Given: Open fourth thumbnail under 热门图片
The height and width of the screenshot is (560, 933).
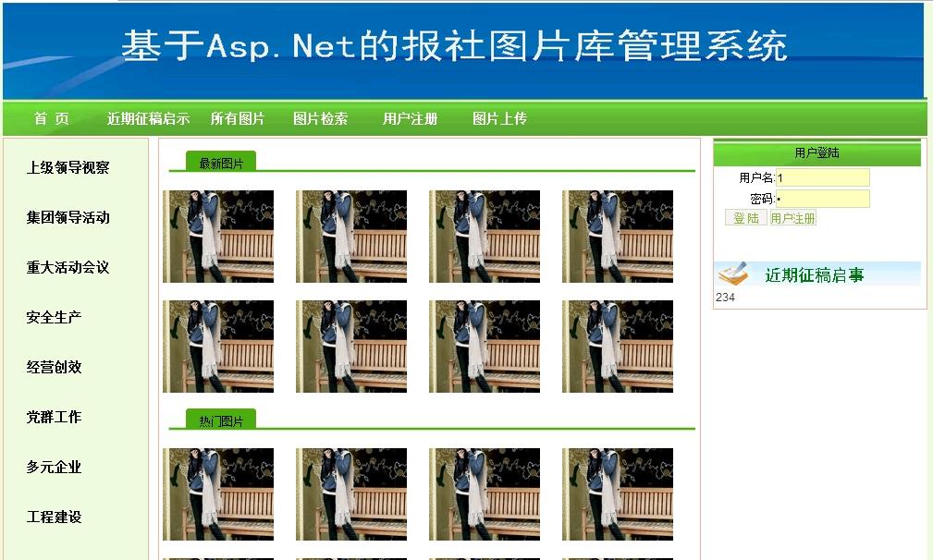Looking at the screenshot, I should (x=618, y=494).
